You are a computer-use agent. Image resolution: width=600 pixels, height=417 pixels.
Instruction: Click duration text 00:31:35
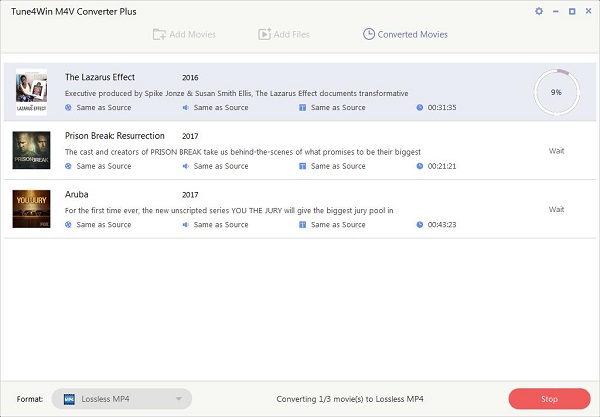[442, 108]
